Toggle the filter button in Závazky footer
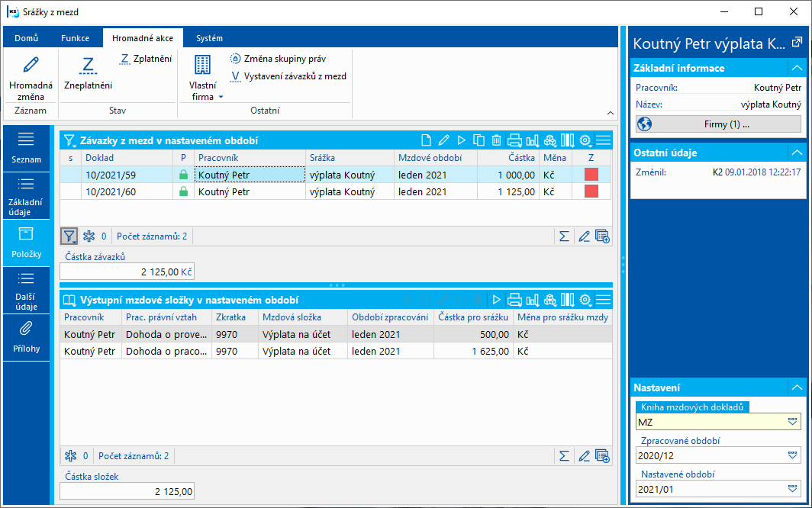Screen dimensions: 812x508 click(x=69, y=236)
